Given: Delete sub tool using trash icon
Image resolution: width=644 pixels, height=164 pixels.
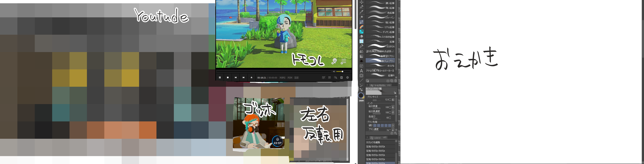Looking at the screenshot, I should [396, 81].
